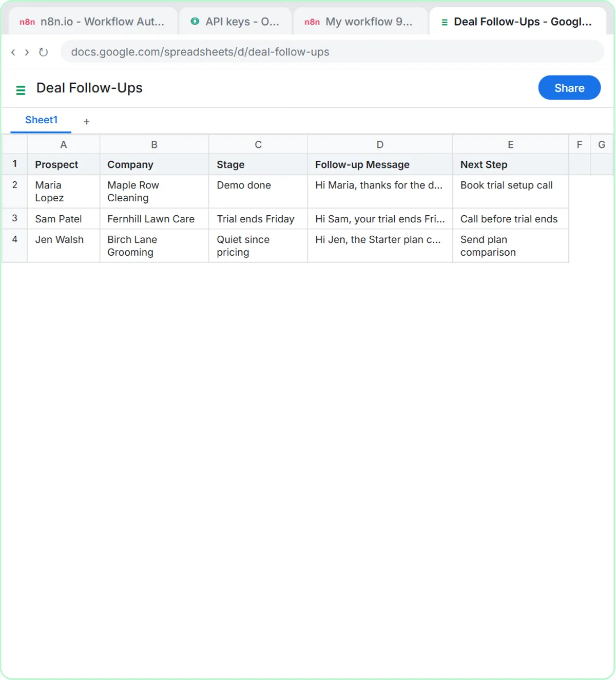Open the Sheet1 tab
This screenshot has width=616, height=680.
tap(41, 120)
